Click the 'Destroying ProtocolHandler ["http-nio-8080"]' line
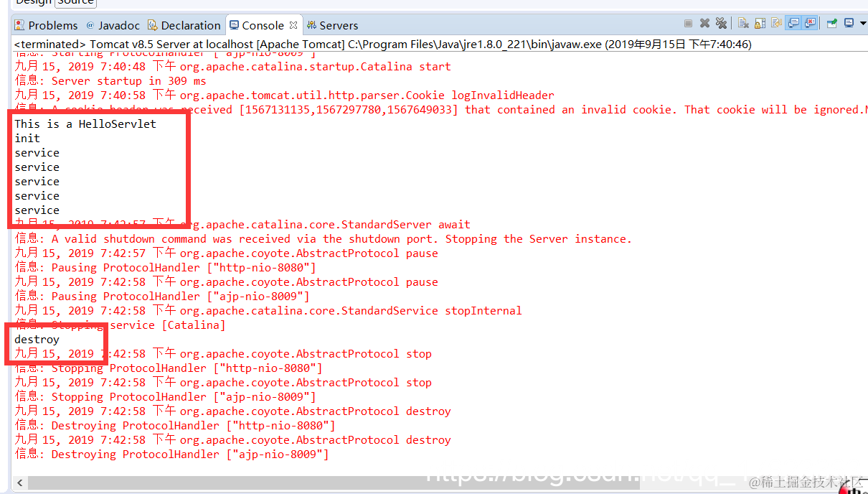This screenshot has width=868, height=494. (x=175, y=425)
